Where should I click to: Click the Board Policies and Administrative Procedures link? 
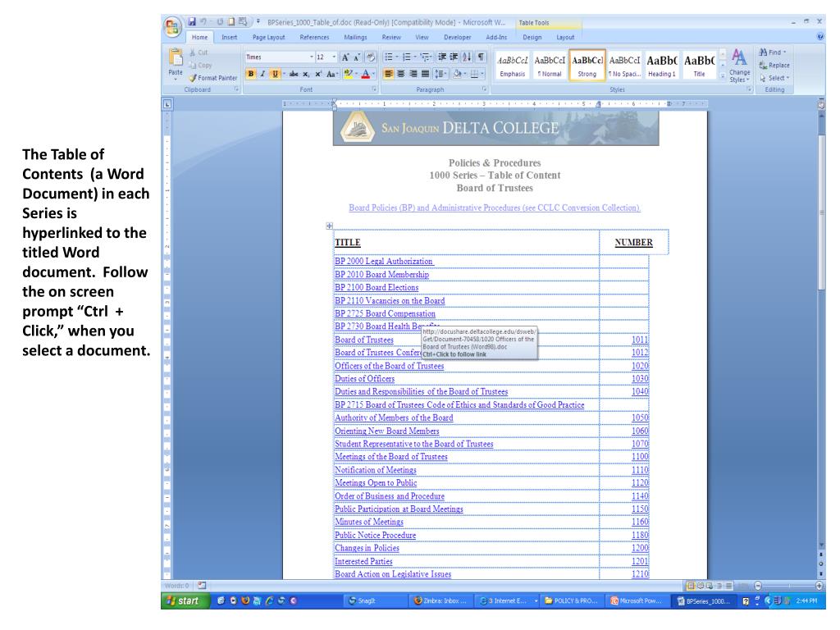pyautogui.click(x=495, y=208)
